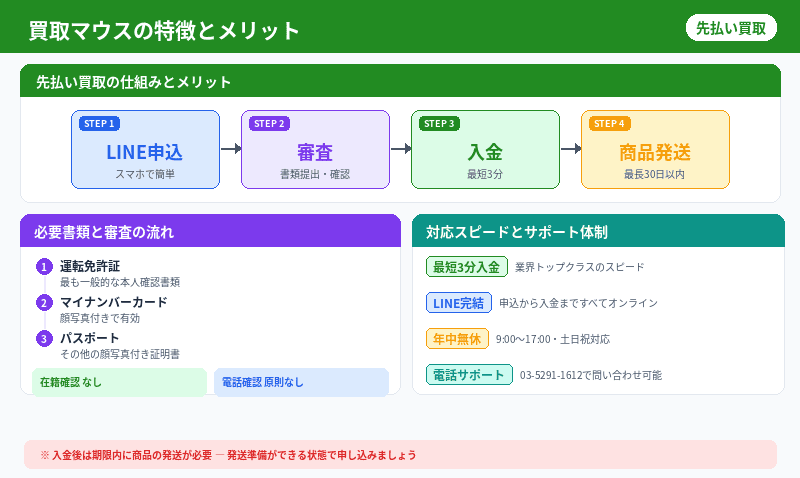Image resolution: width=800 pixels, height=478 pixels.
Task: Click the STEP 2 badge
Action: [269, 124]
